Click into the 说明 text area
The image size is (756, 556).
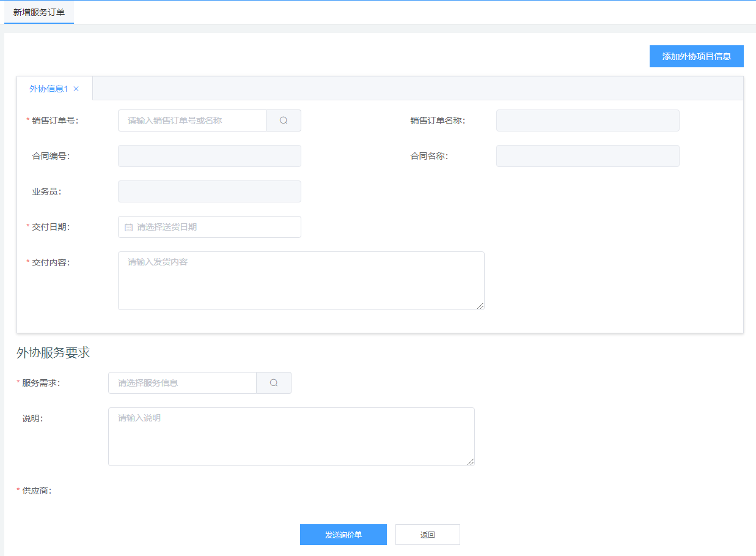coord(291,436)
